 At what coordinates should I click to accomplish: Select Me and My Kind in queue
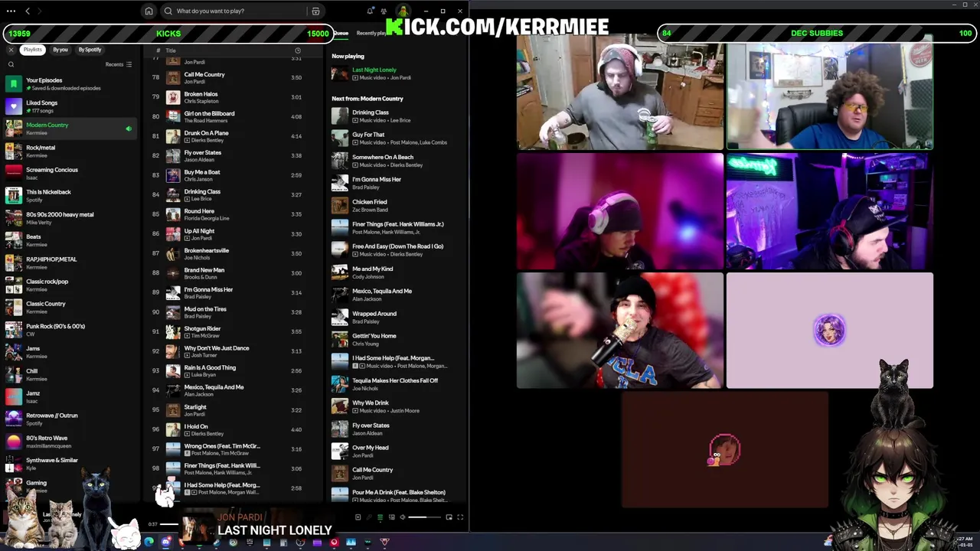[x=397, y=272]
